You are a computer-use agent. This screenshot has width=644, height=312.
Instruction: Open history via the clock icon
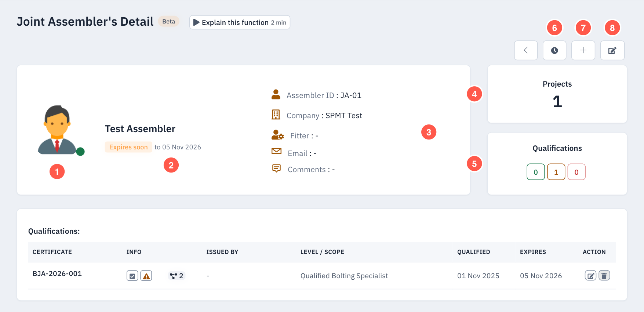554,50
